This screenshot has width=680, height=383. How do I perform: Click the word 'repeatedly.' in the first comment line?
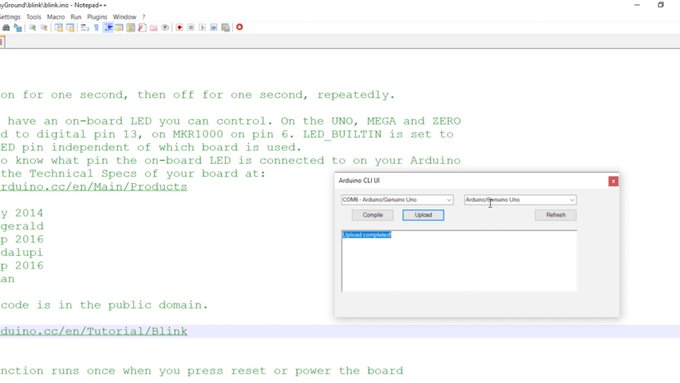(356, 95)
